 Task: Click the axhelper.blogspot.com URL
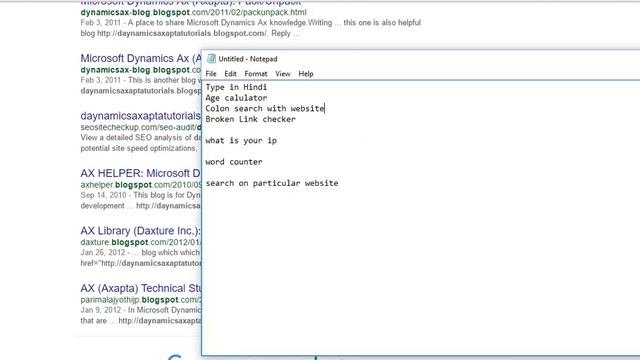coord(141,185)
